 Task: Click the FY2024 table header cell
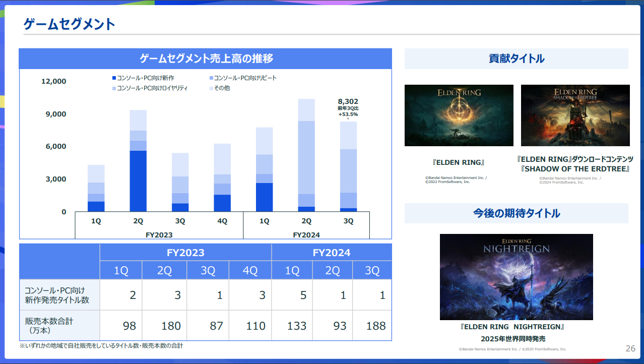click(x=331, y=253)
